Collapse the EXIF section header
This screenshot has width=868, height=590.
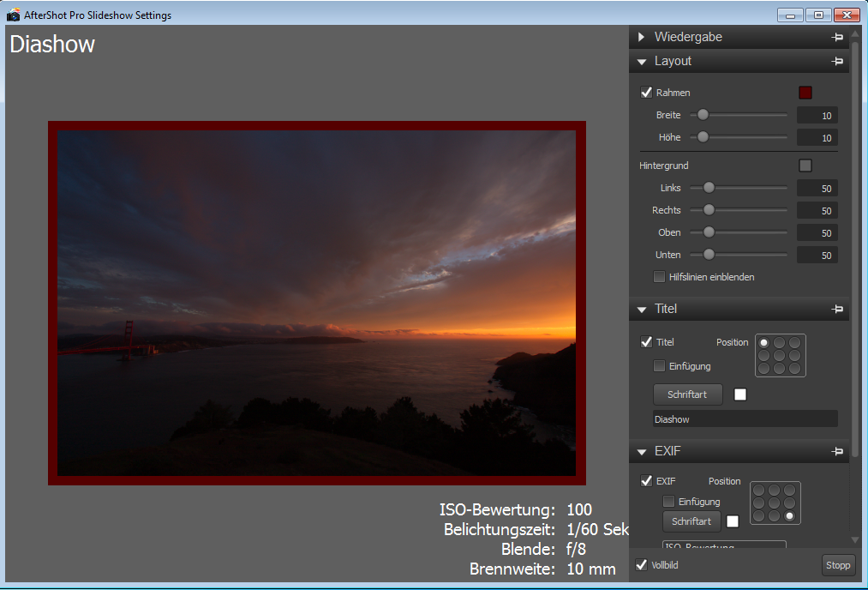pos(642,452)
